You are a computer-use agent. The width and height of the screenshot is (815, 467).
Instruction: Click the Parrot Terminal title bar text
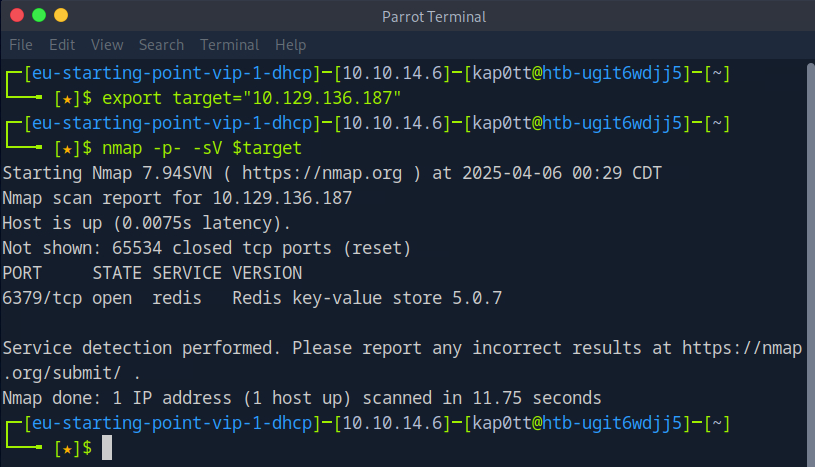pyautogui.click(x=432, y=16)
